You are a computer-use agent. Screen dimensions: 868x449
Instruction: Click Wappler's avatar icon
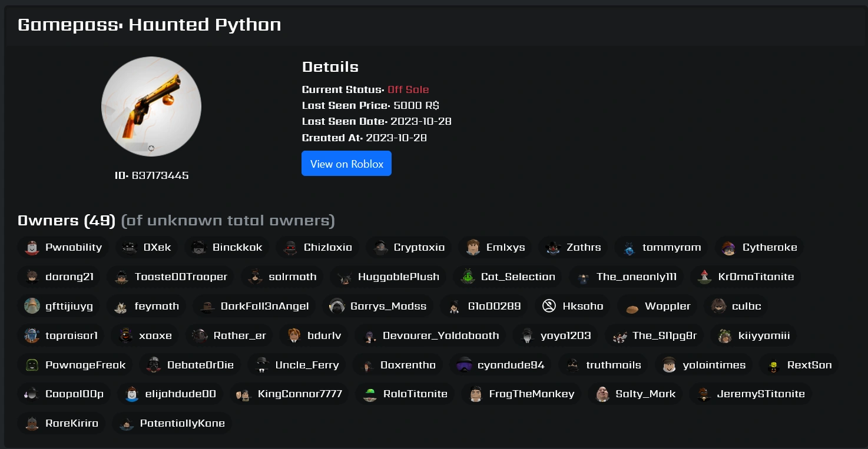pos(631,307)
